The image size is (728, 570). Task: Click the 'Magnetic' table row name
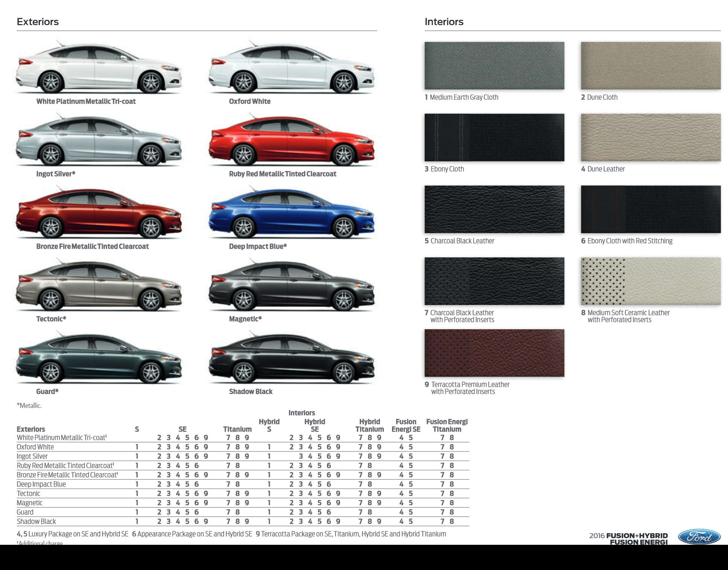[x=30, y=503]
